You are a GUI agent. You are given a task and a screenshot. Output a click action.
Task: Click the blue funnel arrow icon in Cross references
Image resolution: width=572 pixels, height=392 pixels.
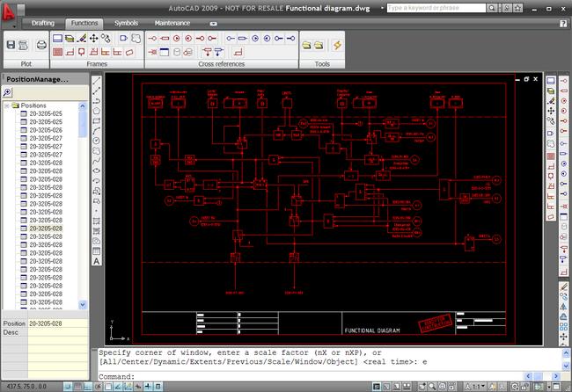(x=218, y=52)
